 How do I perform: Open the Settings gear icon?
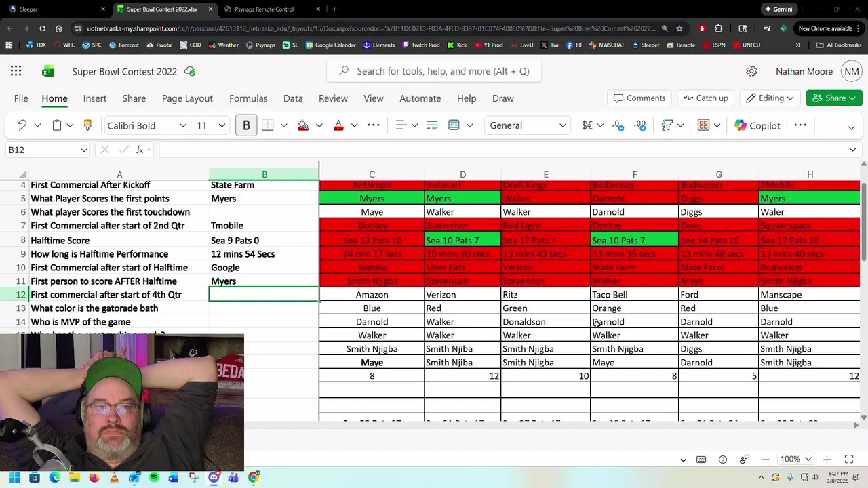click(751, 71)
